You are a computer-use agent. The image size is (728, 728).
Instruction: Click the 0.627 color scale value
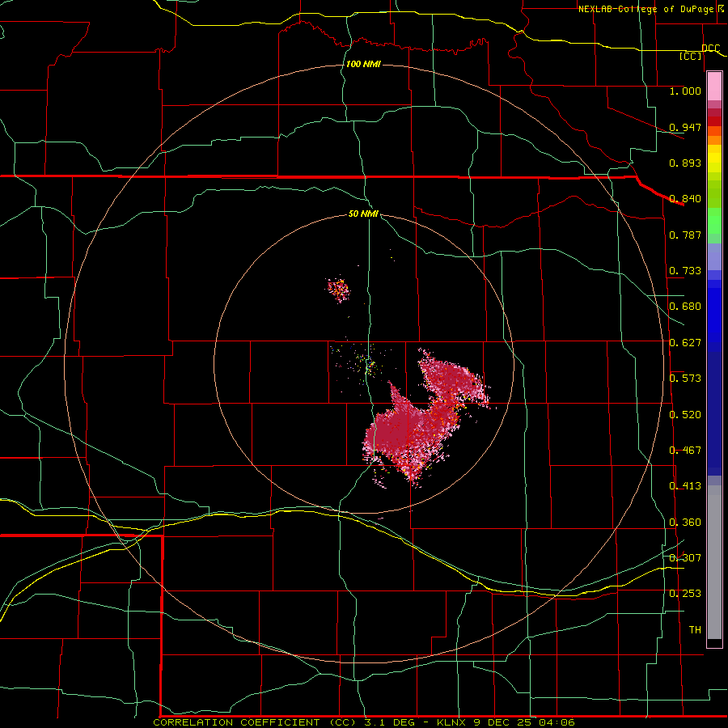[x=685, y=343]
